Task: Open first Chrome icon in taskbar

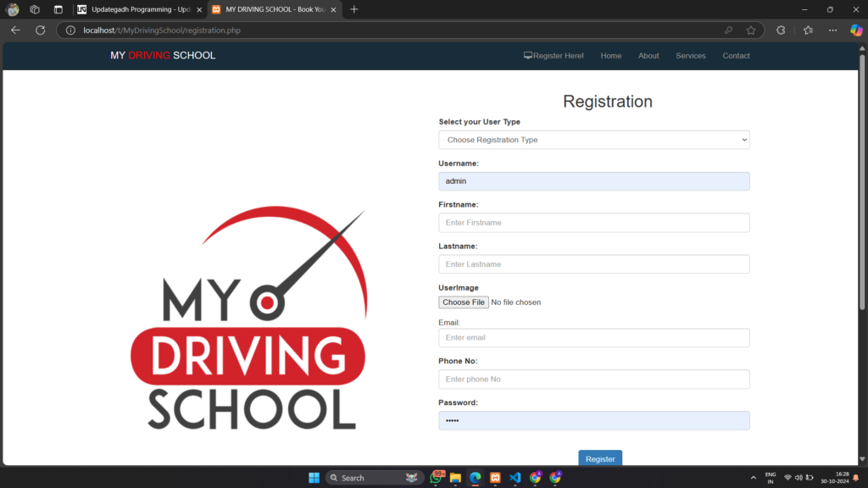Action: click(x=536, y=478)
